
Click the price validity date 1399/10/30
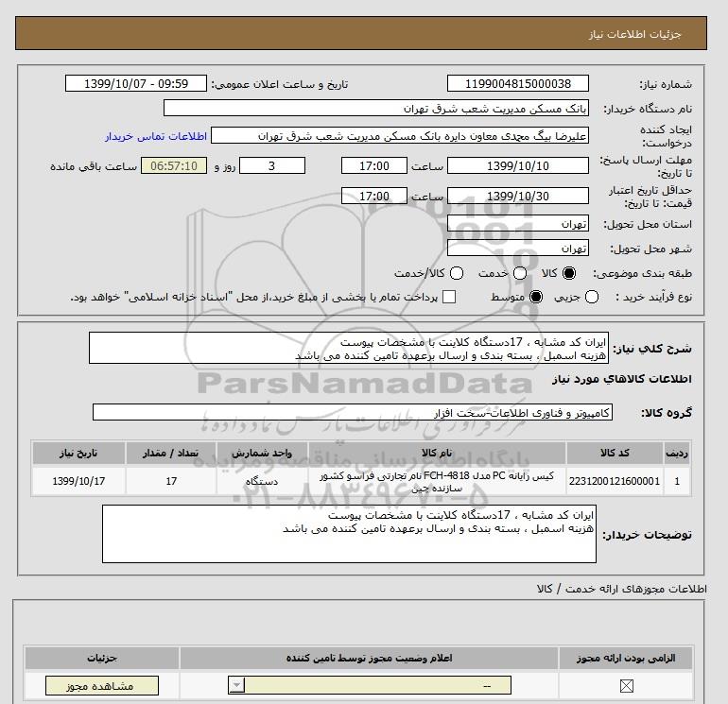click(518, 196)
